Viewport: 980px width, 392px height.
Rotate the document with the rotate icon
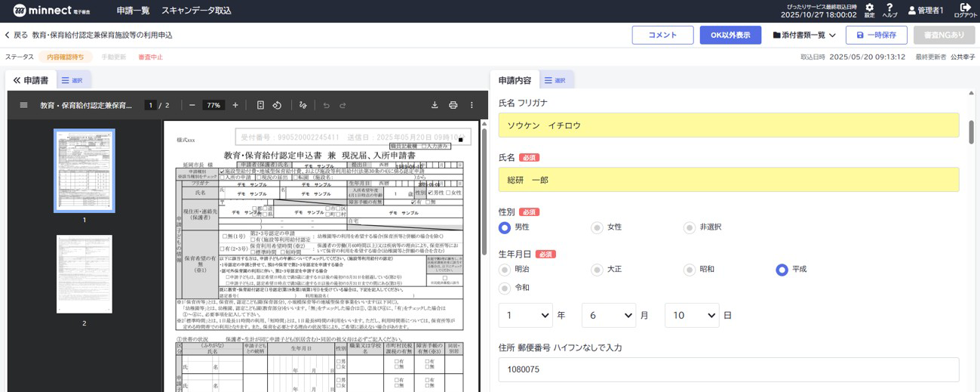pos(277,106)
